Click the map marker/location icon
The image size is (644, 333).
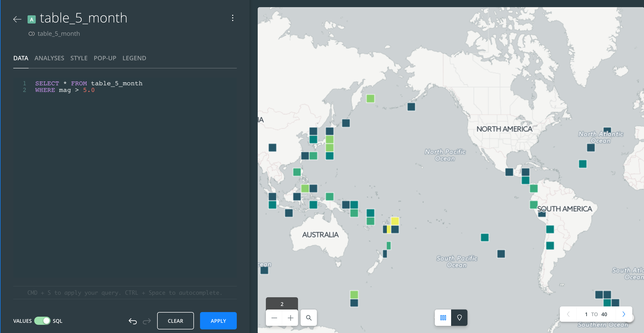(x=459, y=317)
